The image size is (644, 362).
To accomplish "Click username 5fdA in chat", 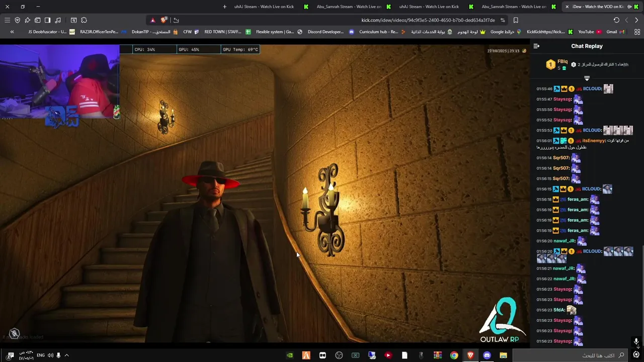I will click(558, 310).
